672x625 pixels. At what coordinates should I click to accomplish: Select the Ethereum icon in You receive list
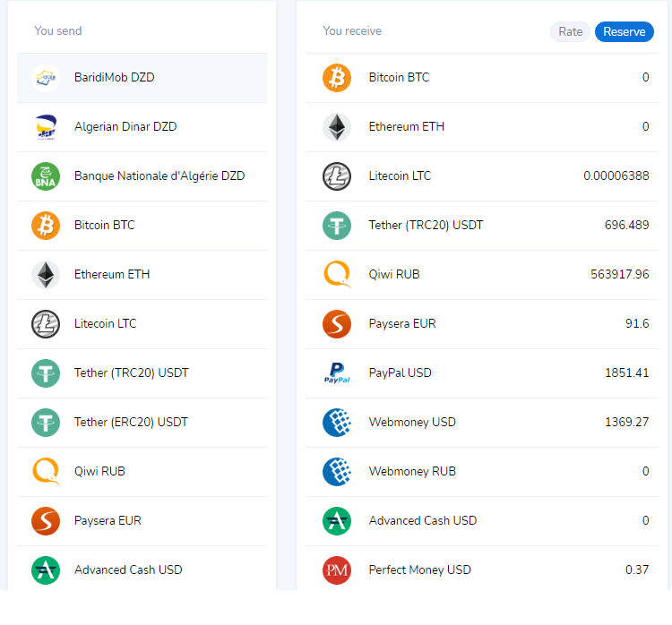[337, 127]
